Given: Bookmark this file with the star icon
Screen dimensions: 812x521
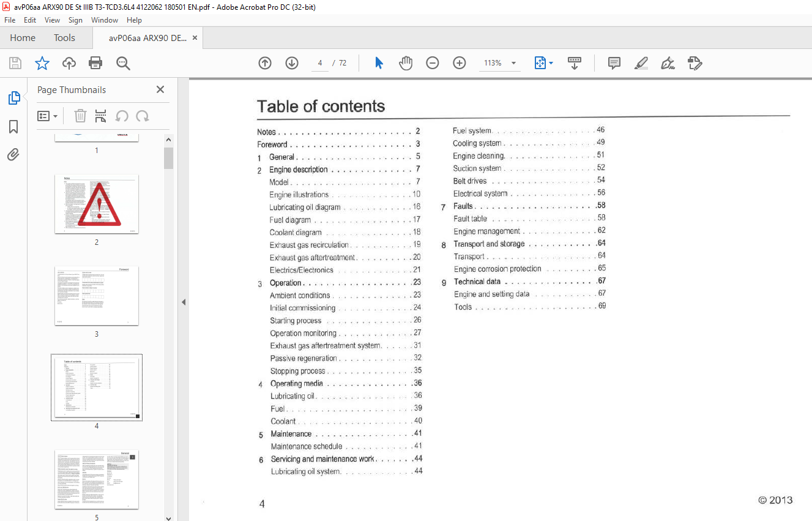Looking at the screenshot, I should tap(42, 63).
